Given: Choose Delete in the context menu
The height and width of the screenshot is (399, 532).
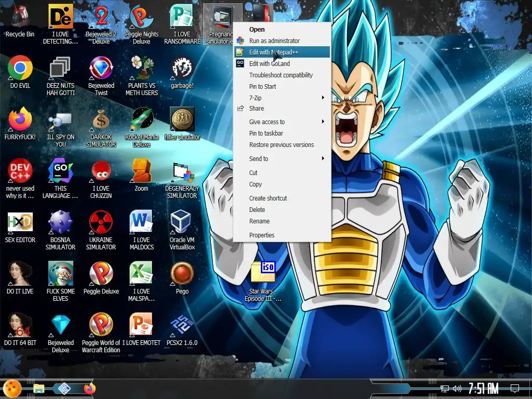Looking at the screenshot, I should [x=282, y=210].
